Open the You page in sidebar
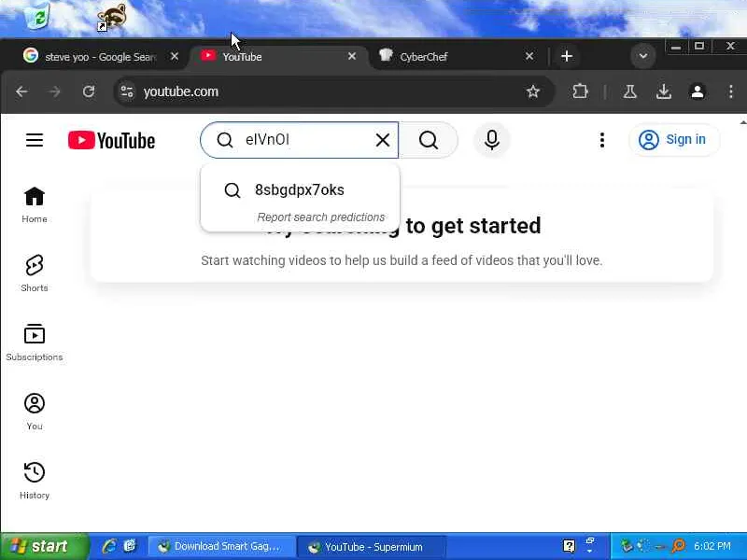This screenshot has width=747, height=560. (35, 412)
